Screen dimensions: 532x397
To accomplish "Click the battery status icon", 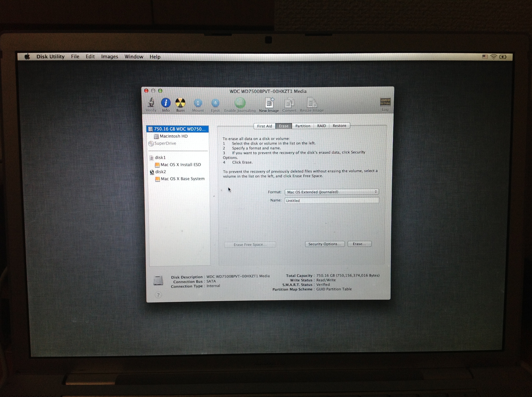I will pyautogui.click(x=503, y=57).
